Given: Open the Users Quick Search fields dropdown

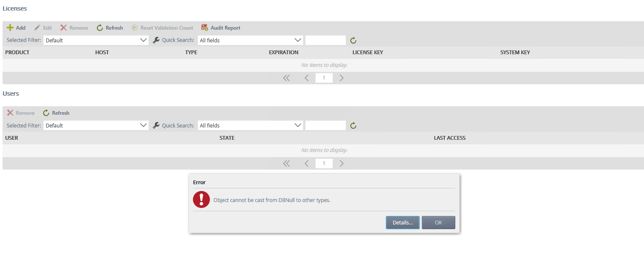Looking at the screenshot, I should (x=250, y=125).
